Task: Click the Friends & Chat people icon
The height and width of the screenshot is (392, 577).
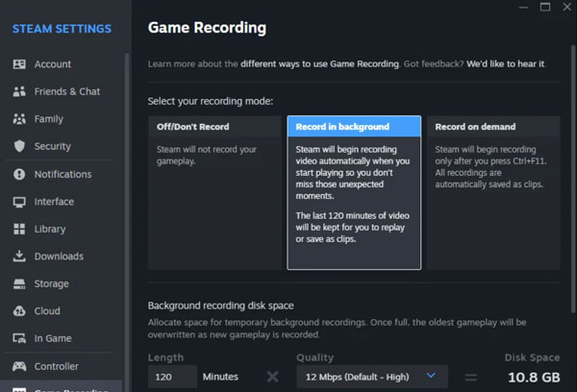Action: point(19,91)
